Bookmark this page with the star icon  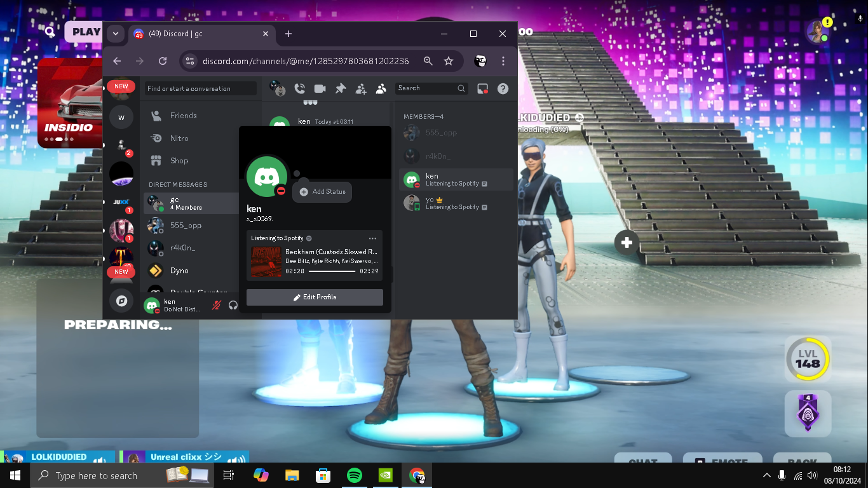tap(449, 61)
